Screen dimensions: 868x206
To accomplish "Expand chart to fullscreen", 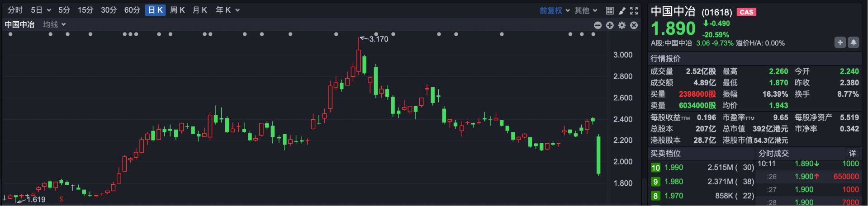I will click(634, 10).
